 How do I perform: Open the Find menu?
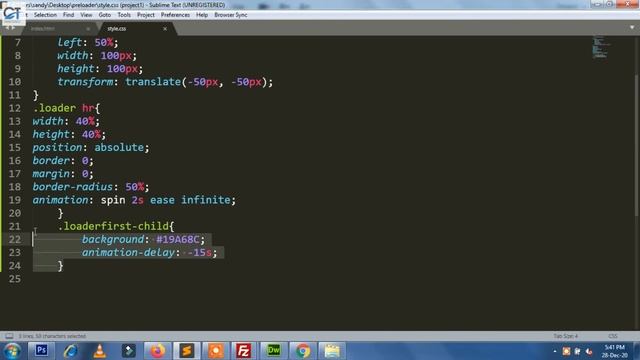click(68, 15)
